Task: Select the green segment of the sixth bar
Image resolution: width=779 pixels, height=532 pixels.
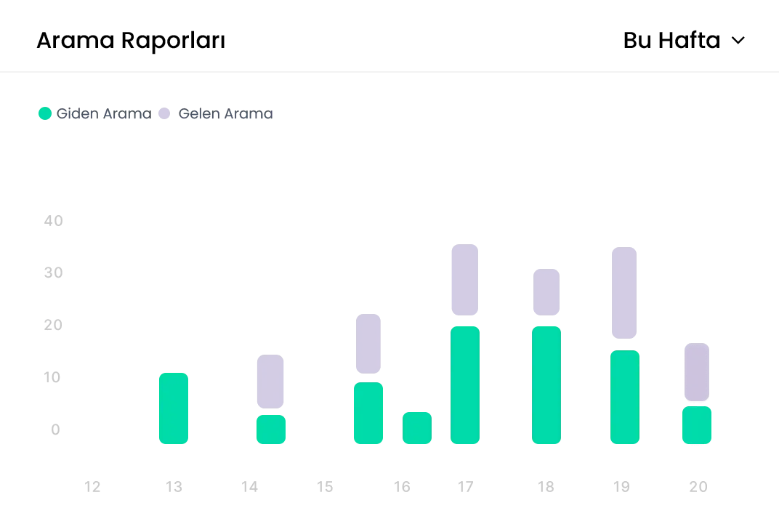Action: pyautogui.click(x=546, y=384)
